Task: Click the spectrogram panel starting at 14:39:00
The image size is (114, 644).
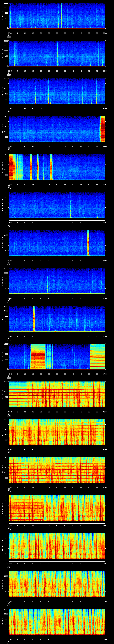Action: point(57,91)
